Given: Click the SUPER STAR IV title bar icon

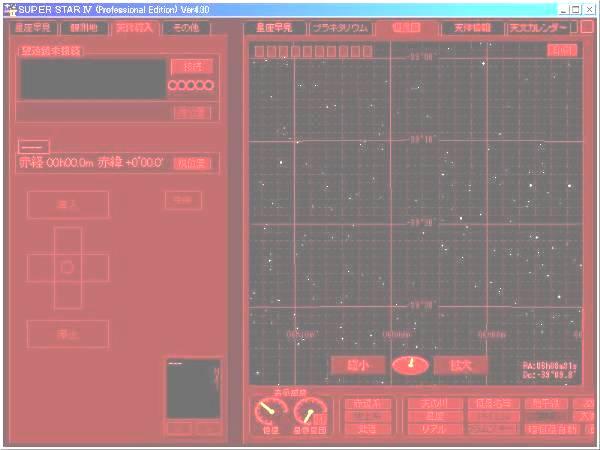Looking at the screenshot, I should [10, 10].
